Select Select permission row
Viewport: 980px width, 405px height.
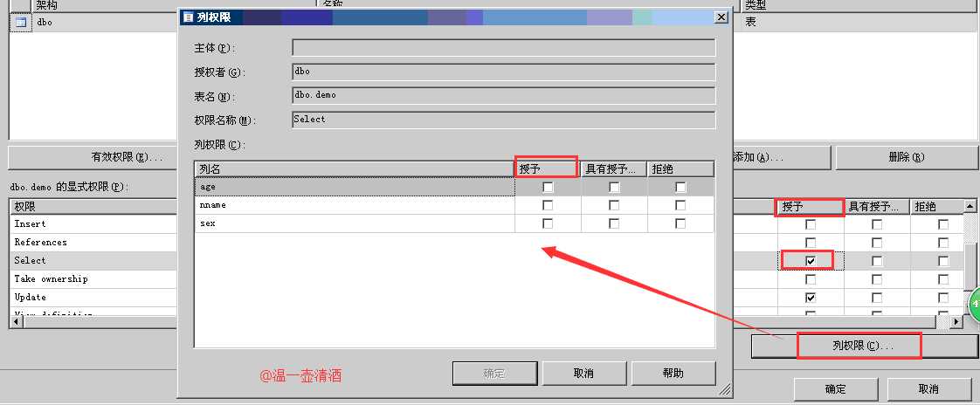(93, 261)
